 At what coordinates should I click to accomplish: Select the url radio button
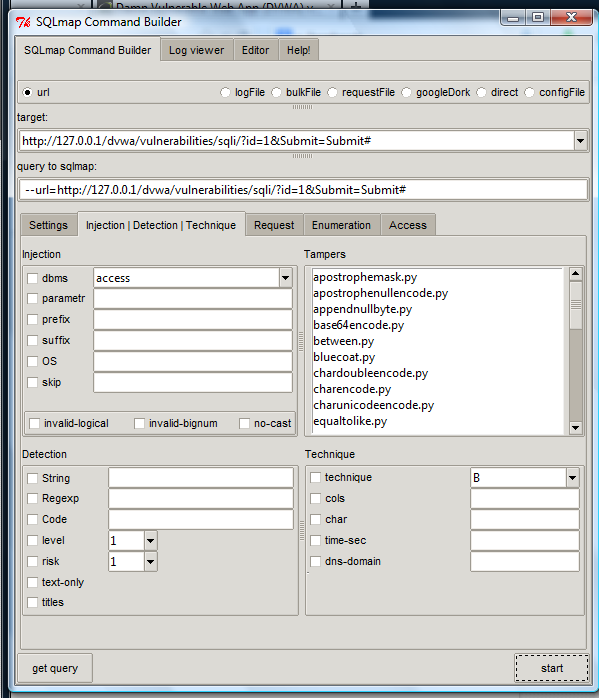click(x=28, y=92)
